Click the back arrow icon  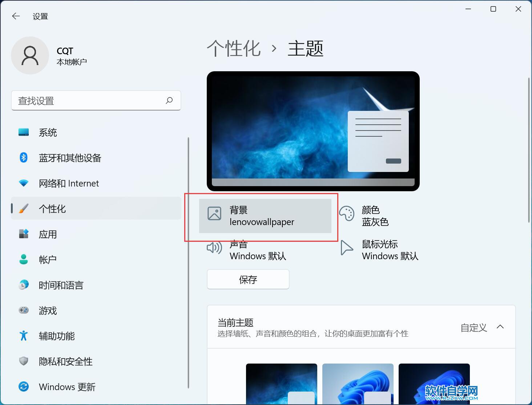[x=16, y=16]
